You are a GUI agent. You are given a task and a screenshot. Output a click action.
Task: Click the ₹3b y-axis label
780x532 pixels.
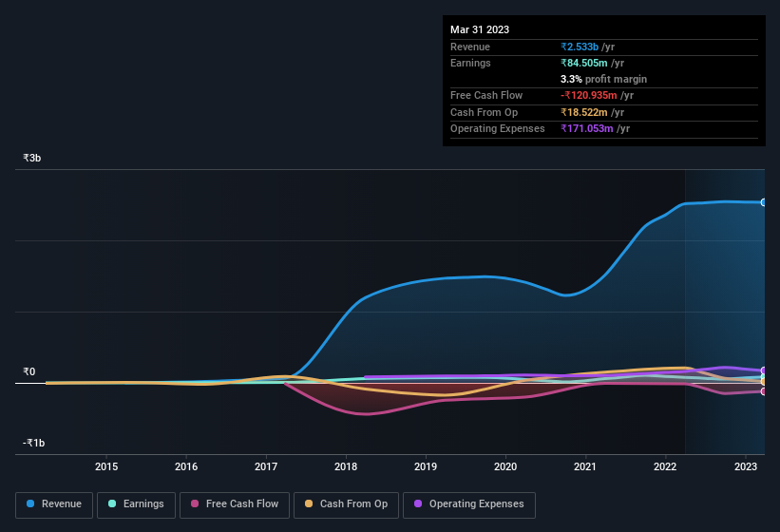(32, 158)
